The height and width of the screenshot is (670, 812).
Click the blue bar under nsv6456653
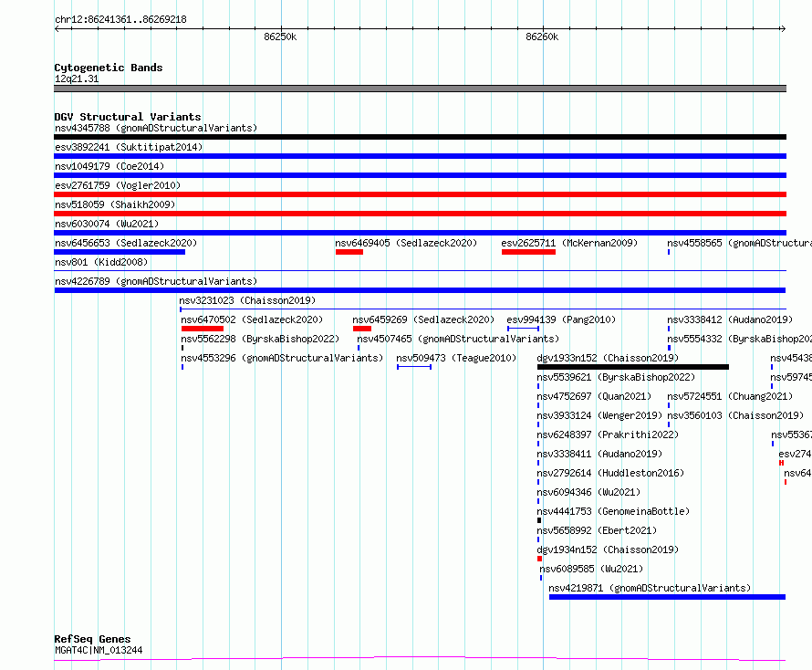pos(120,252)
